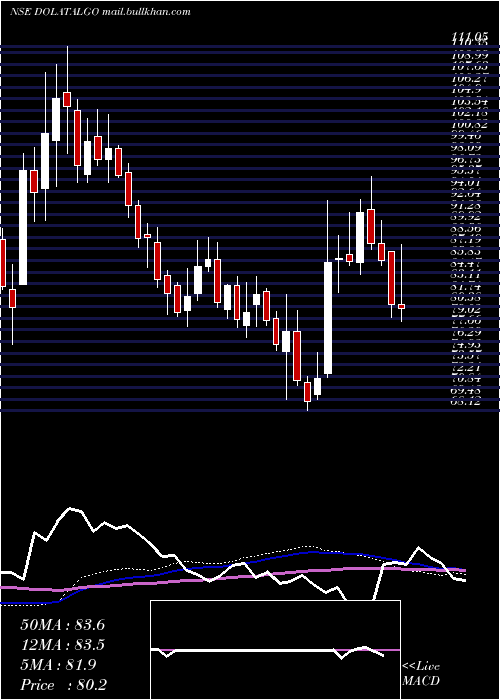This screenshot has width=500, height=700.
Task: Click the Price : 80.2 readout
Action: tap(63, 685)
